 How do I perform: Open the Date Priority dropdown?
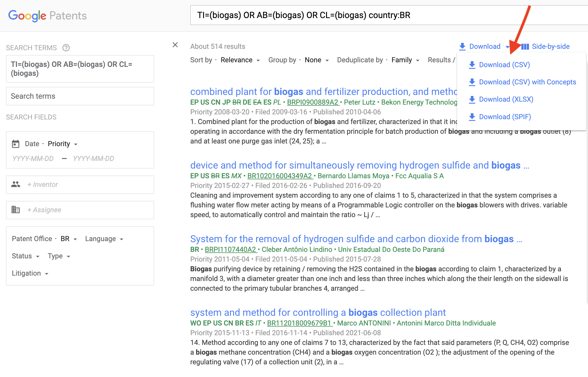[63, 144]
